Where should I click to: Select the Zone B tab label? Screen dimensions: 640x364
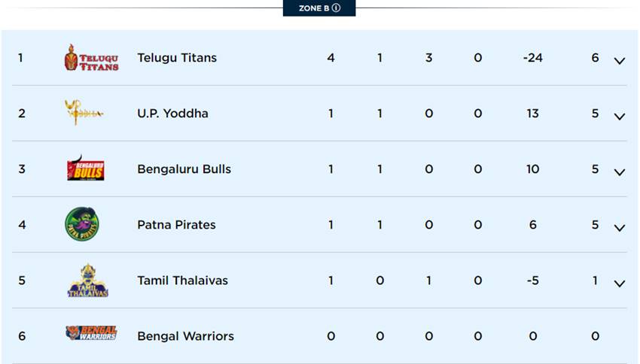(313, 8)
